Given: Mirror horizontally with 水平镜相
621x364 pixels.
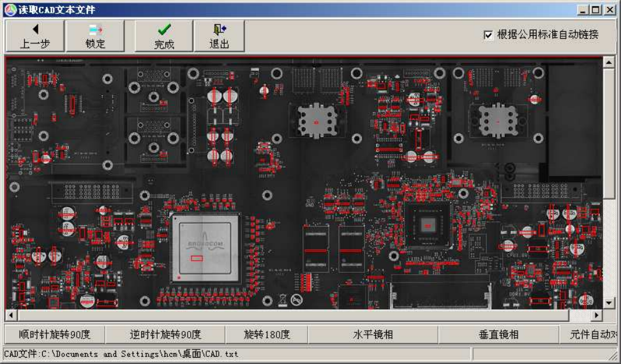Looking at the screenshot, I should pos(373,335).
